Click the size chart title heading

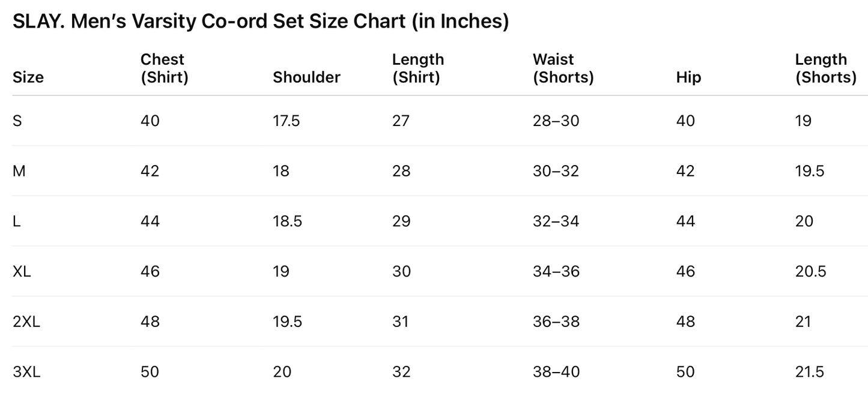(261, 22)
